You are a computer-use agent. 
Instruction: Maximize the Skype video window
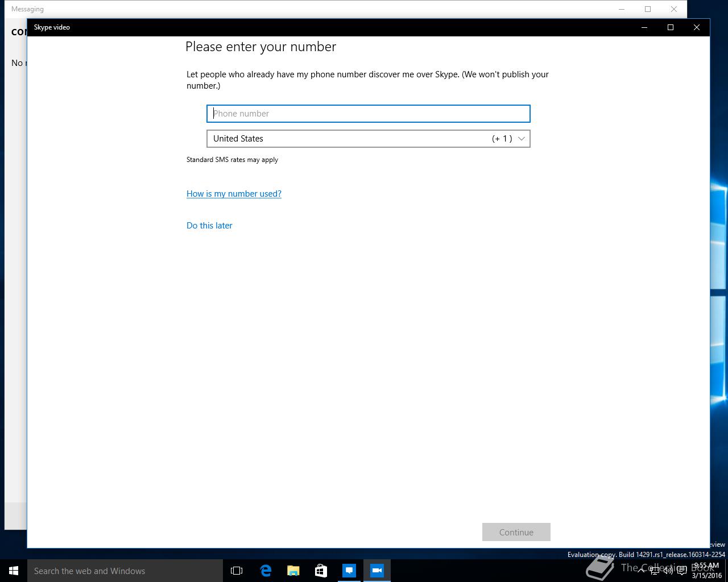point(671,27)
